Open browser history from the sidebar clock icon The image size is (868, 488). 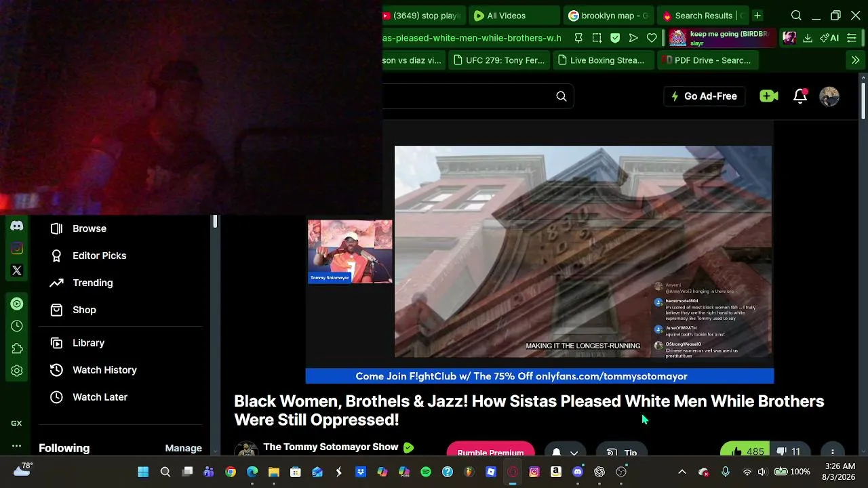pos(17,326)
